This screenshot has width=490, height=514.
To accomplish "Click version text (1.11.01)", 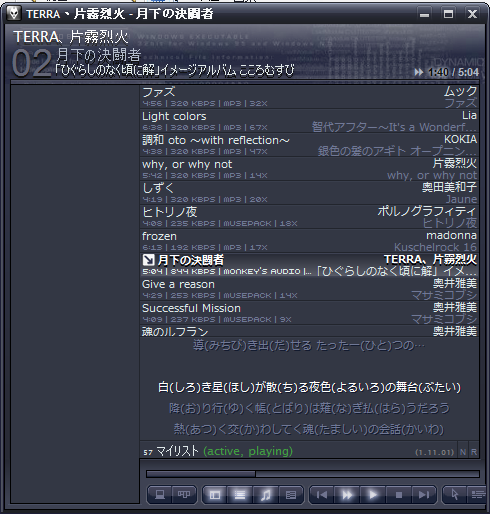I will [x=435, y=452].
